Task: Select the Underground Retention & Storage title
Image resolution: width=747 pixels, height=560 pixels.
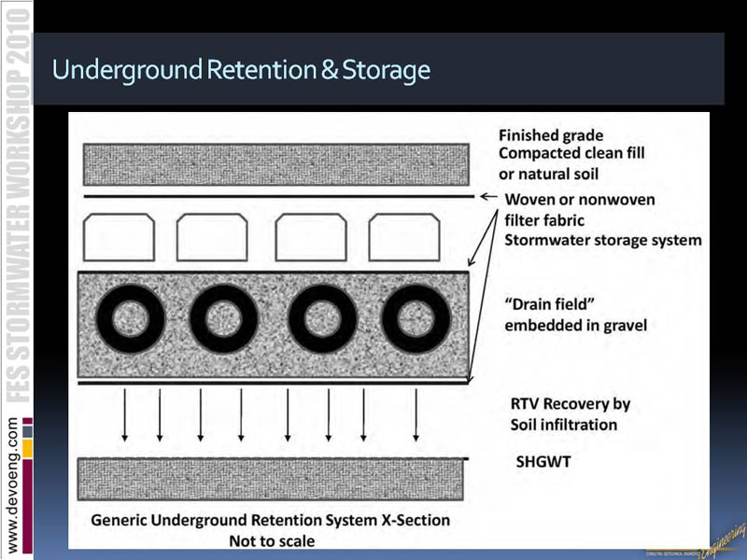Action: 241,70
